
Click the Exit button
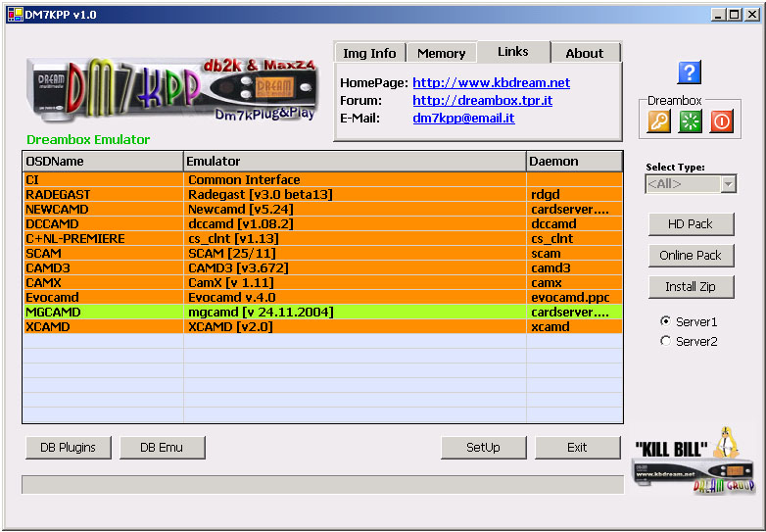pos(577,448)
